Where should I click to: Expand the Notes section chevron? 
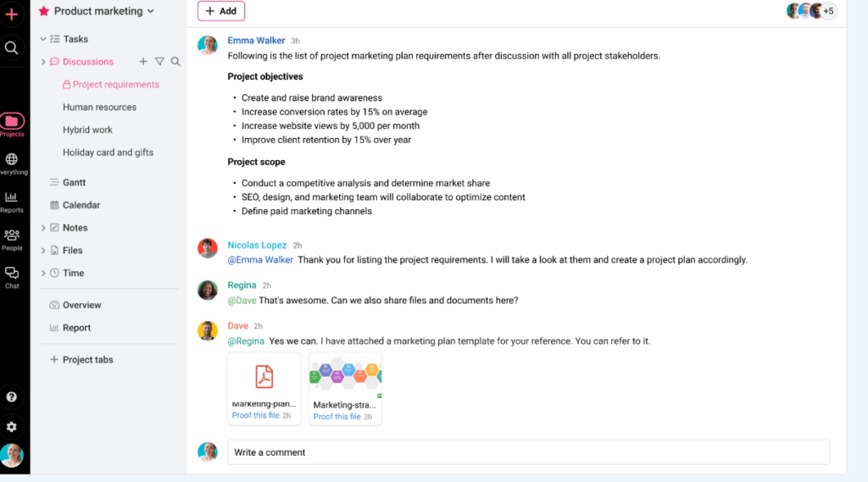pos(43,227)
